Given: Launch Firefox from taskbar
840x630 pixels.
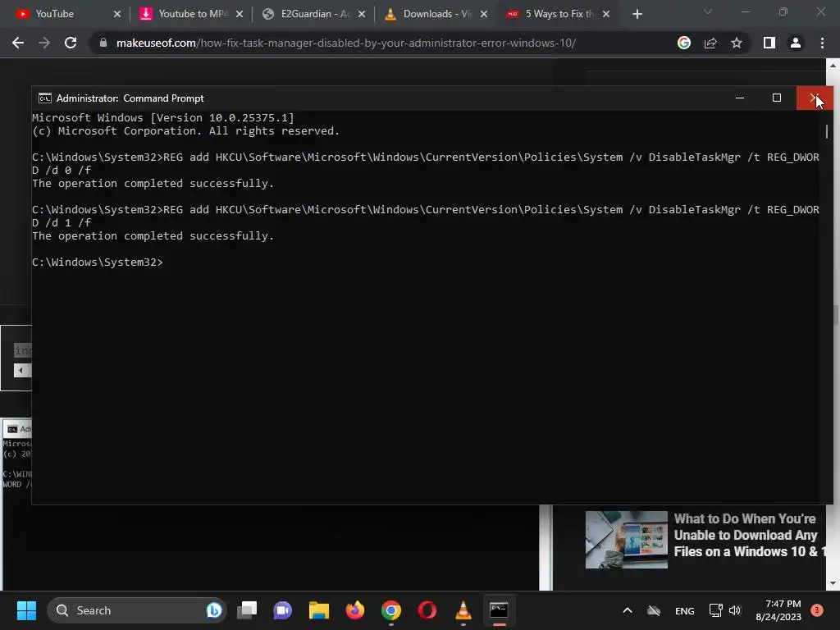Looking at the screenshot, I should pos(355,610).
